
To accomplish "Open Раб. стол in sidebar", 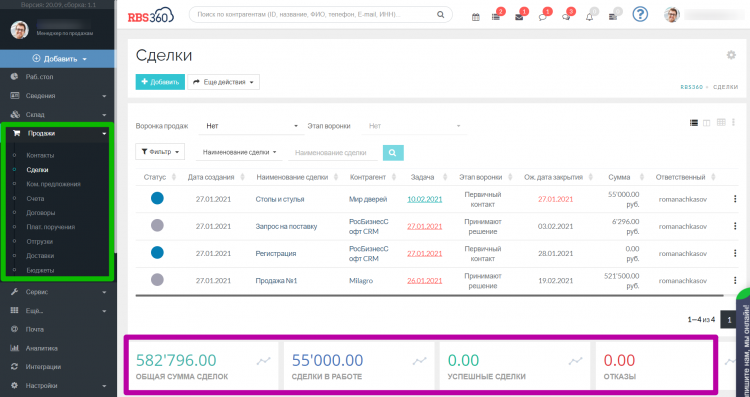I will click(x=39, y=77).
